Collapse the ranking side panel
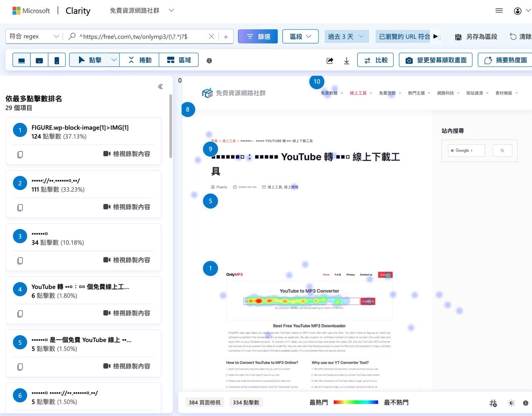Screen dimensions: 532x416 click(160, 86)
